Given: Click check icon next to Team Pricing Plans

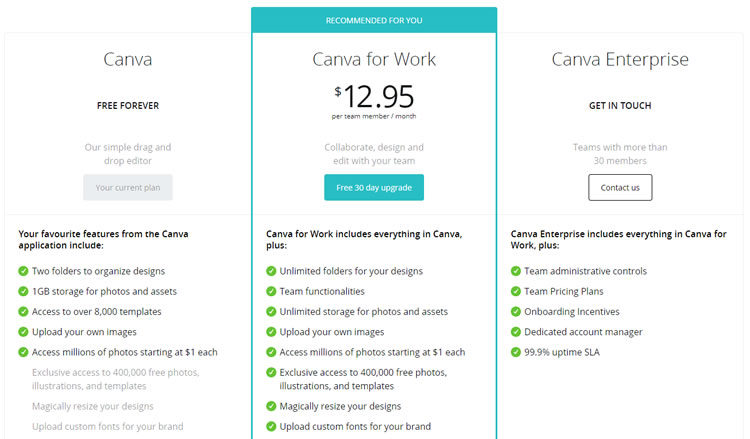Looking at the screenshot, I should 516,291.
